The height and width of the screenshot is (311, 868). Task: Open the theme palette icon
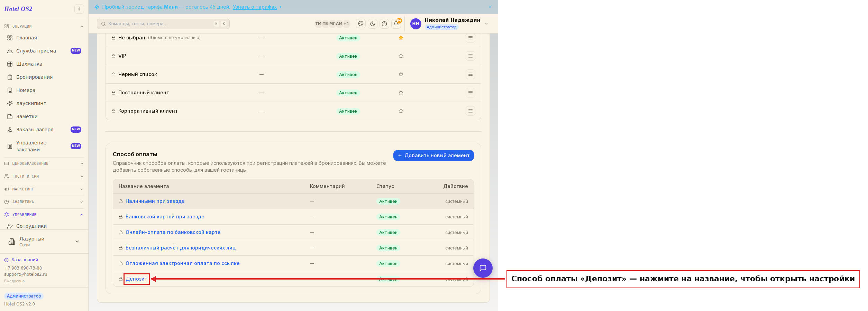pos(361,24)
